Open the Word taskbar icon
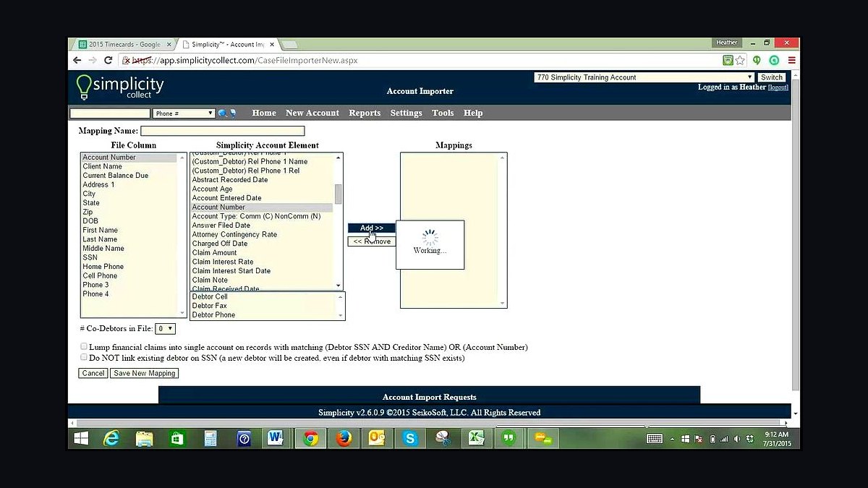Viewport: 868px width, 488px height. [x=276, y=438]
